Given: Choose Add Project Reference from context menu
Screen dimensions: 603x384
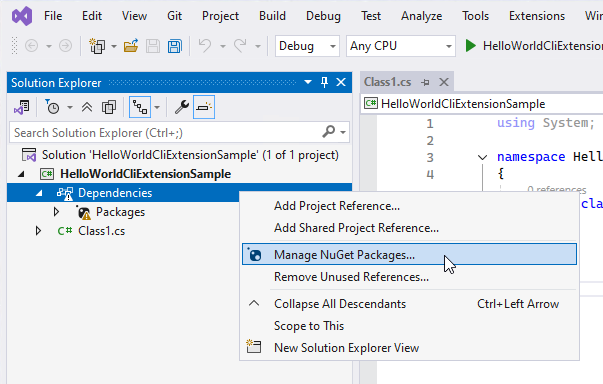Looking at the screenshot, I should point(409,206).
